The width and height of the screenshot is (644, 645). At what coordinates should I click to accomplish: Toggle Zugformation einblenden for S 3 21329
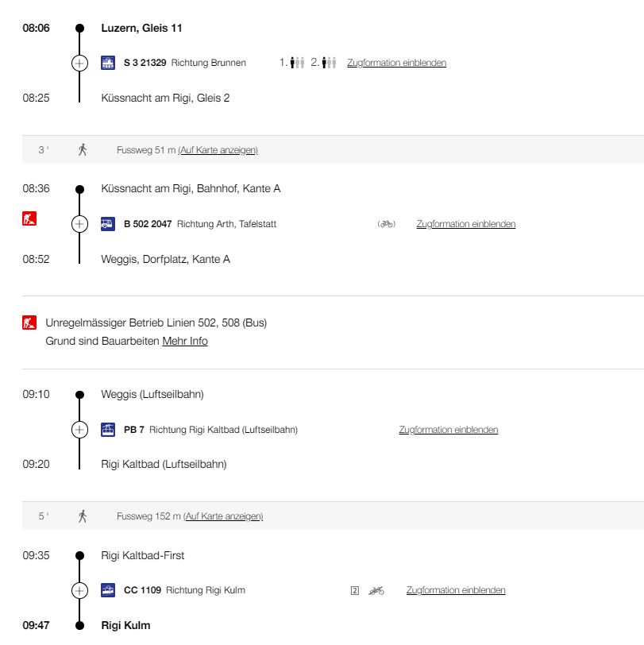coord(398,62)
